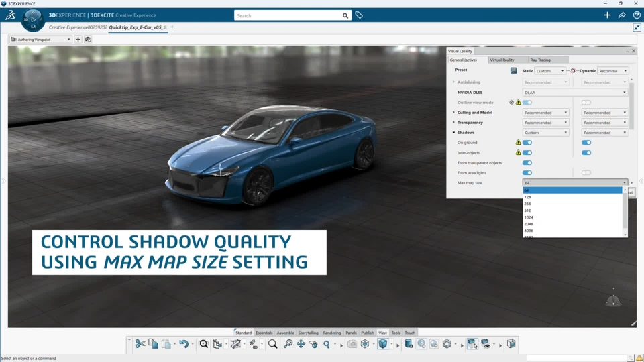Switch to the Ray Tracing tab
This screenshot has width=644, height=362.
pos(540,60)
